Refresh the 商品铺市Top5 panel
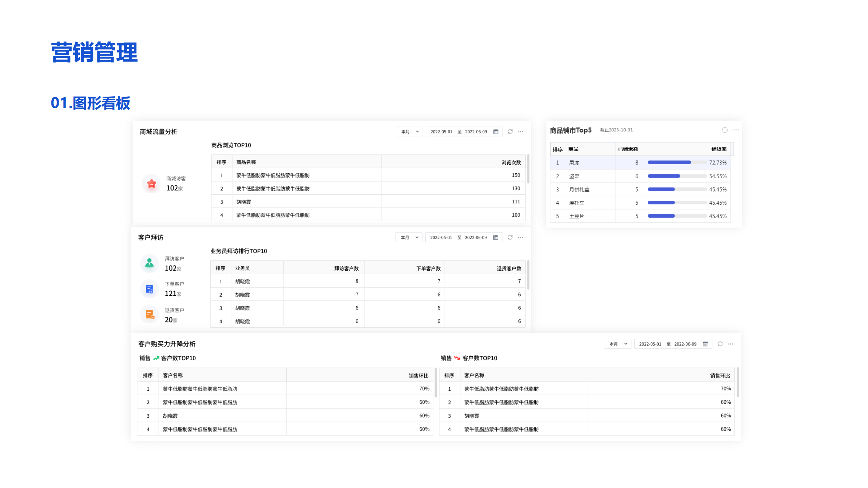Image resolution: width=868 pixels, height=488 pixels. (725, 130)
